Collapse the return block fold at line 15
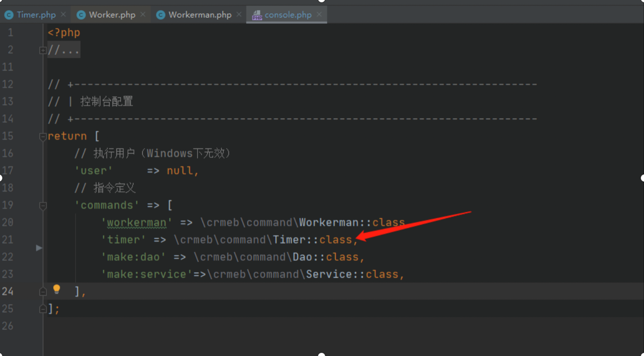This screenshot has height=356, width=644. point(42,137)
